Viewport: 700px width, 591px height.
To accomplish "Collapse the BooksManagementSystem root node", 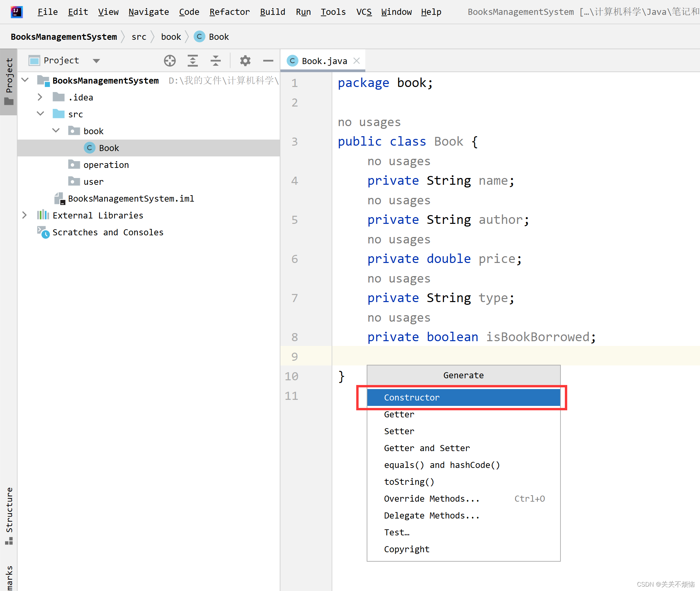I will tap(25, 80).
